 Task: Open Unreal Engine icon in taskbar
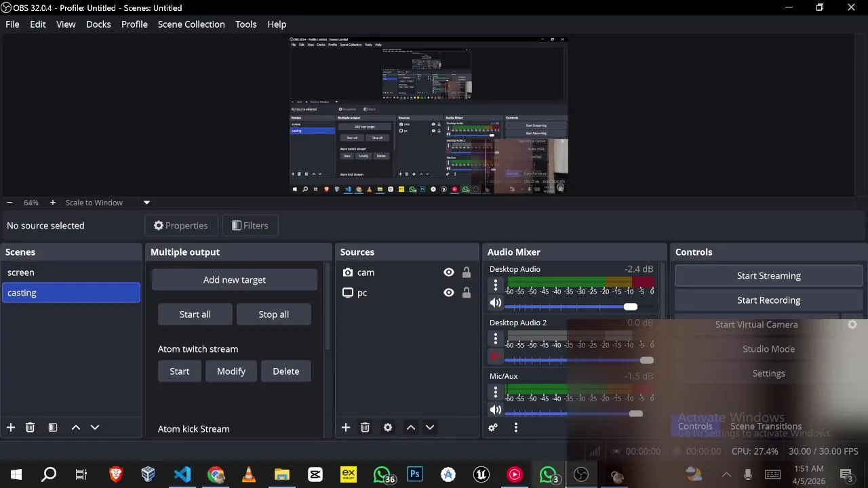(x=481, y=474)
